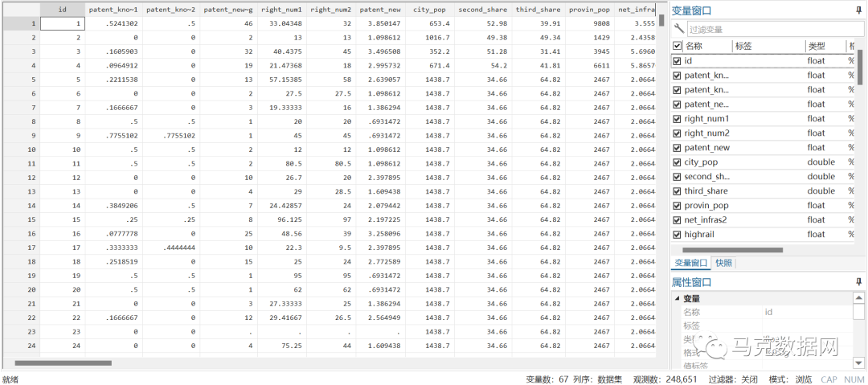Click the data grid vertical scrollbar thumb
The image size is (868, 385).
(661, 21)
